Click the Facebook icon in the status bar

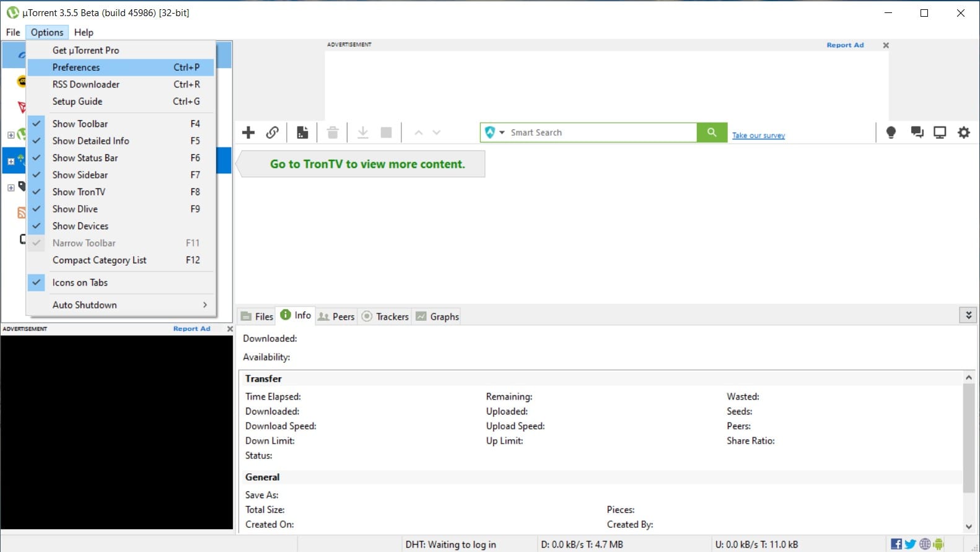(896, 544)
